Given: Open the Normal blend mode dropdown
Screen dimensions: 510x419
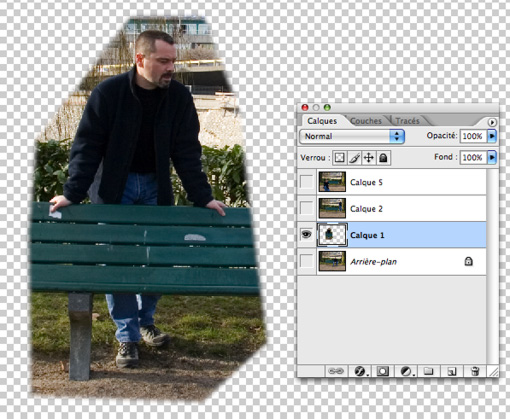Looking at the screenshot, I should tap(352, 136).
